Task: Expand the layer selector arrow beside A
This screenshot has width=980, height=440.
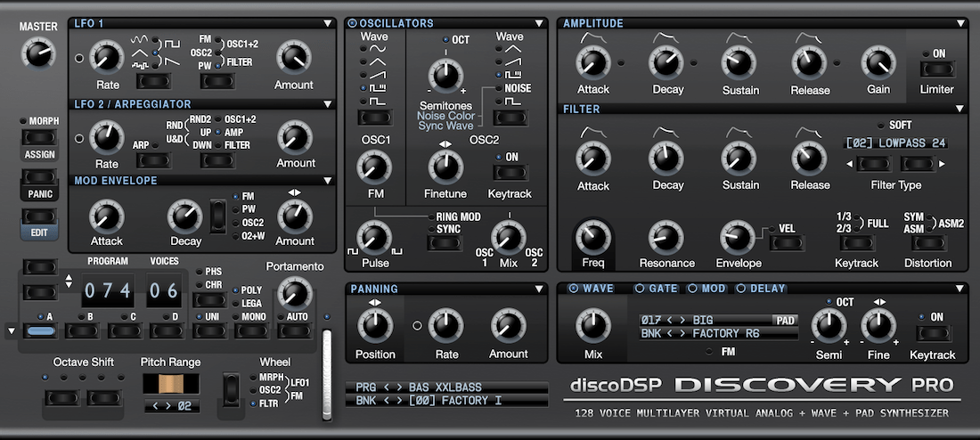Action: click(12, 330)
